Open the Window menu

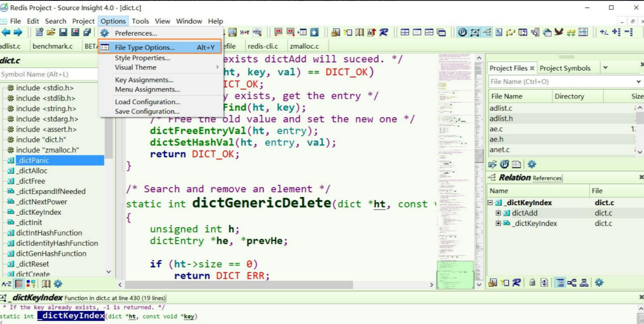189,21
